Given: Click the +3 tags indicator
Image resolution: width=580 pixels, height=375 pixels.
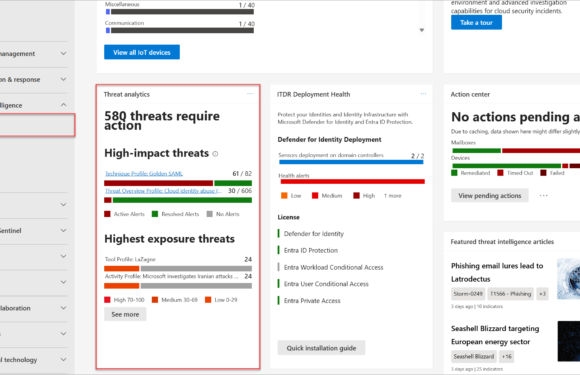Looking at the screenshot, I should (542, 294).
